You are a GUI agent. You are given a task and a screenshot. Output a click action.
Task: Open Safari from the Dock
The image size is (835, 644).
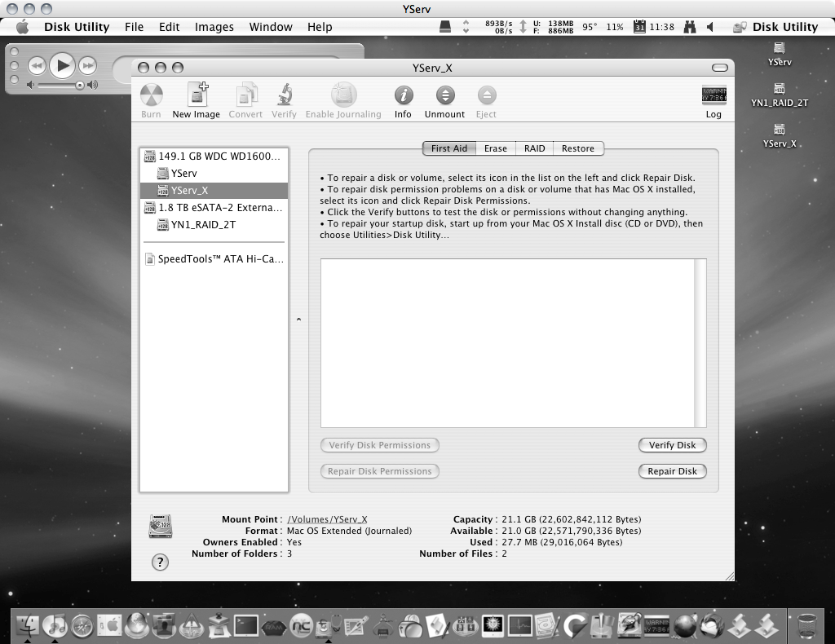(x=82, y=626)
